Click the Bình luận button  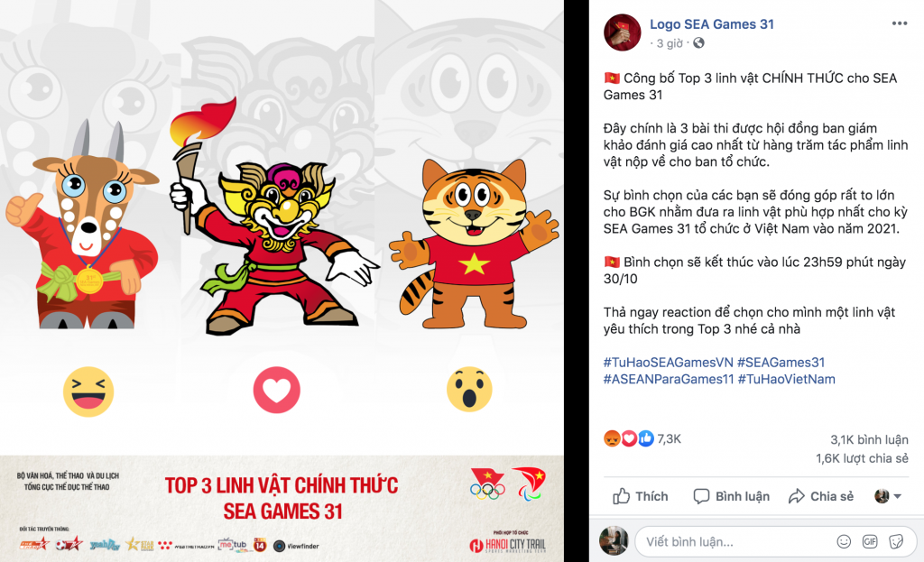click(731, 497)
